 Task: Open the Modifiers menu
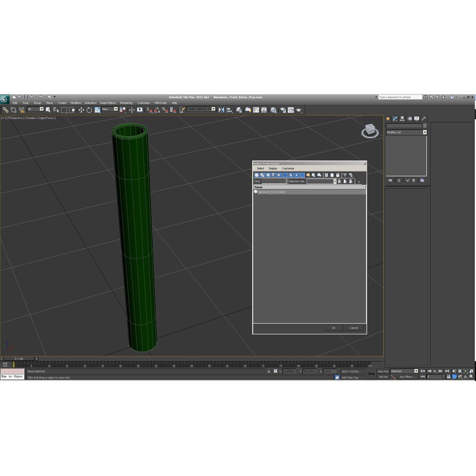point(76,103)
